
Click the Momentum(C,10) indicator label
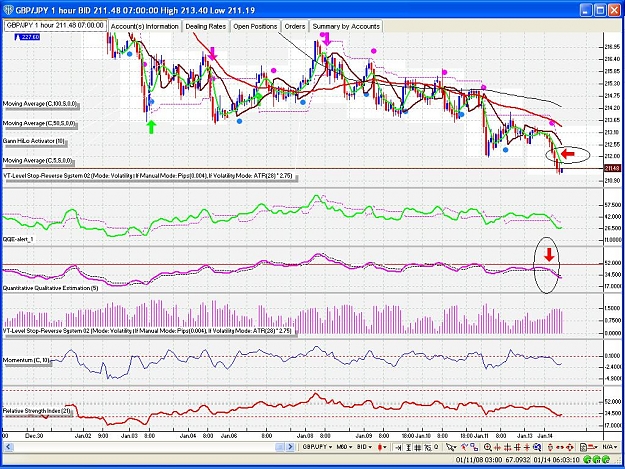point(26,360)
